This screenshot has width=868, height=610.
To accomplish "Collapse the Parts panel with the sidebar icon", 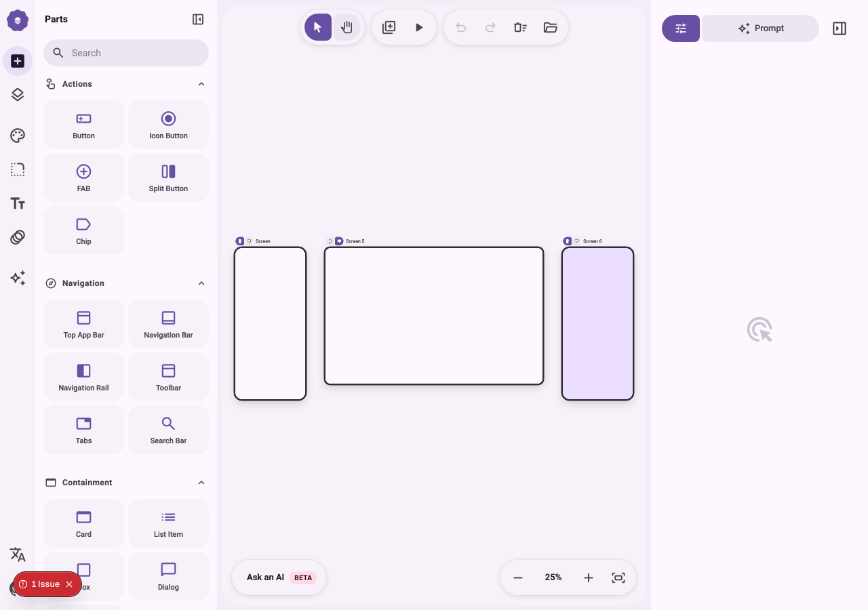I will [198, 20].
